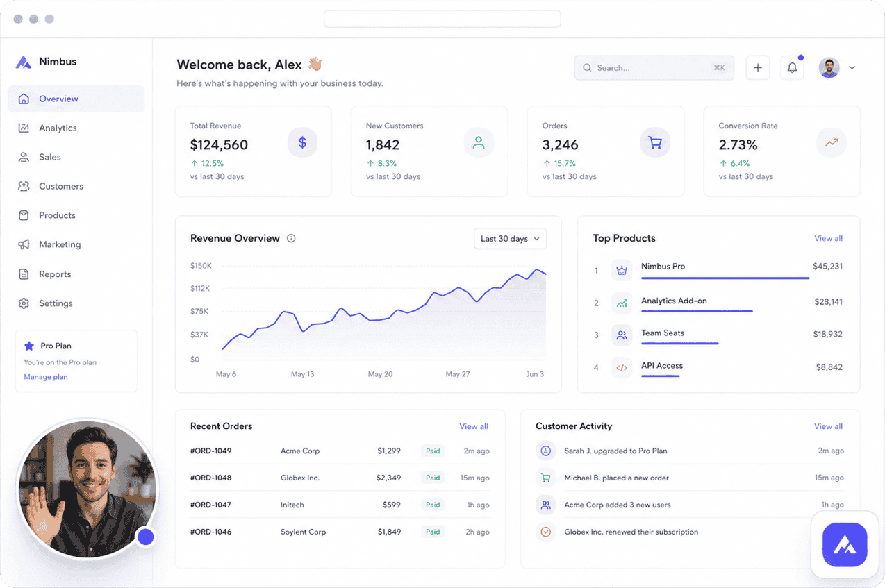Click order #ORD-1049

[x=210, y=451]
